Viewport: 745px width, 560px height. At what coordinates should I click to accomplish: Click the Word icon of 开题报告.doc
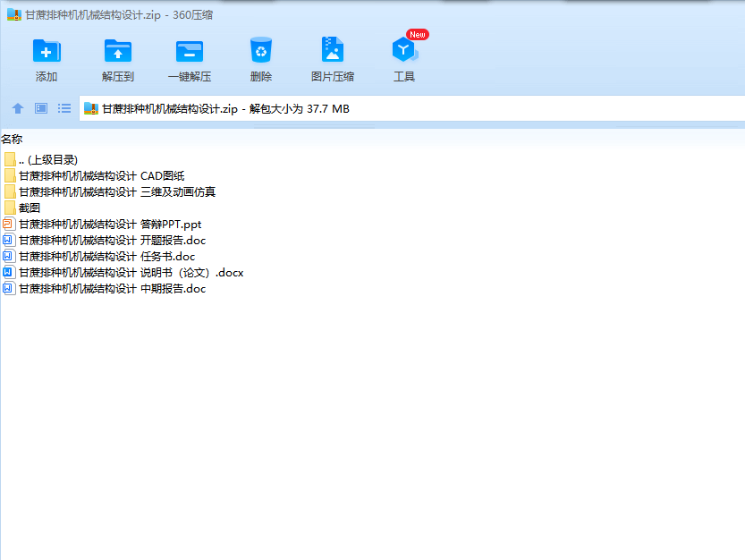(9, 240)
